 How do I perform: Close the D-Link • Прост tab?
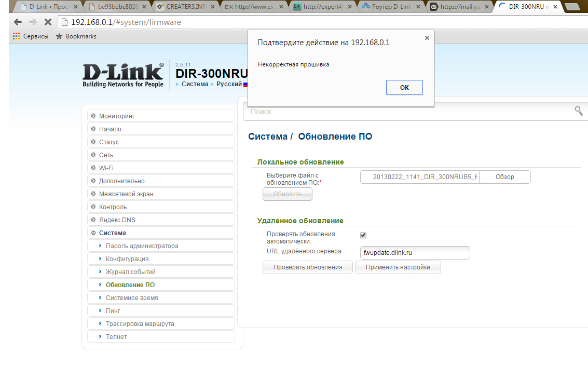coord(76,7)
